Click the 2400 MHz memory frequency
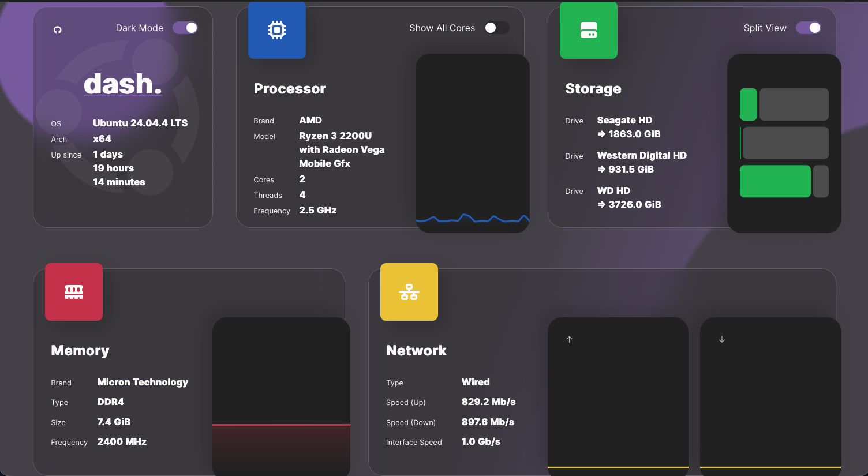868x476 pixels. pos(122,441)
